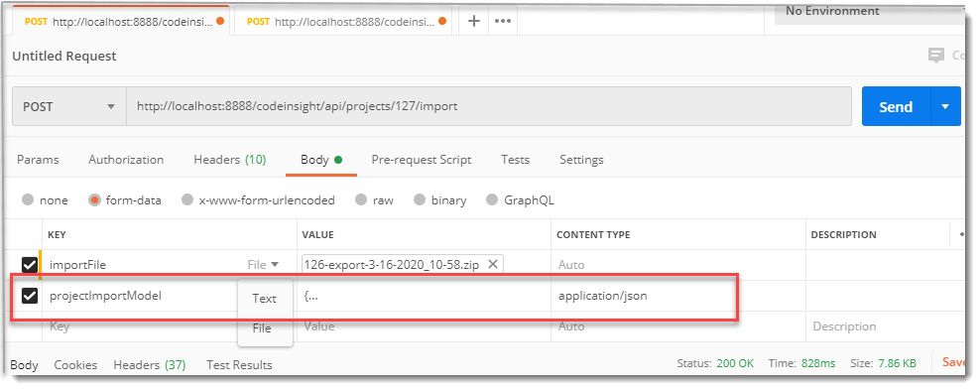
Task: Click the Untitled Request title
Action: pyautogui.click(x=64, y=56)
